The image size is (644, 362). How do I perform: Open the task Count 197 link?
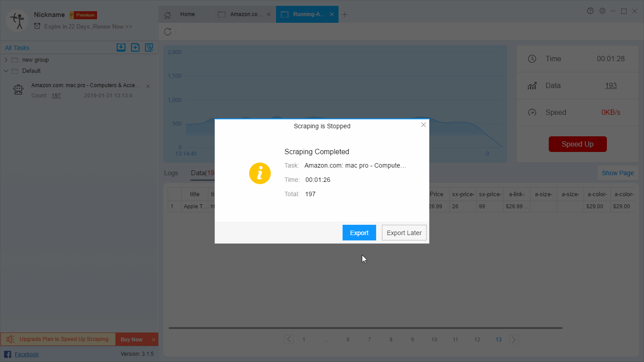56,96
